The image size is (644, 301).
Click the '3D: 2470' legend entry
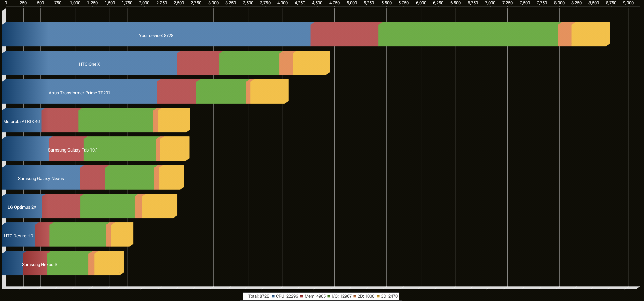click(389, 296)
